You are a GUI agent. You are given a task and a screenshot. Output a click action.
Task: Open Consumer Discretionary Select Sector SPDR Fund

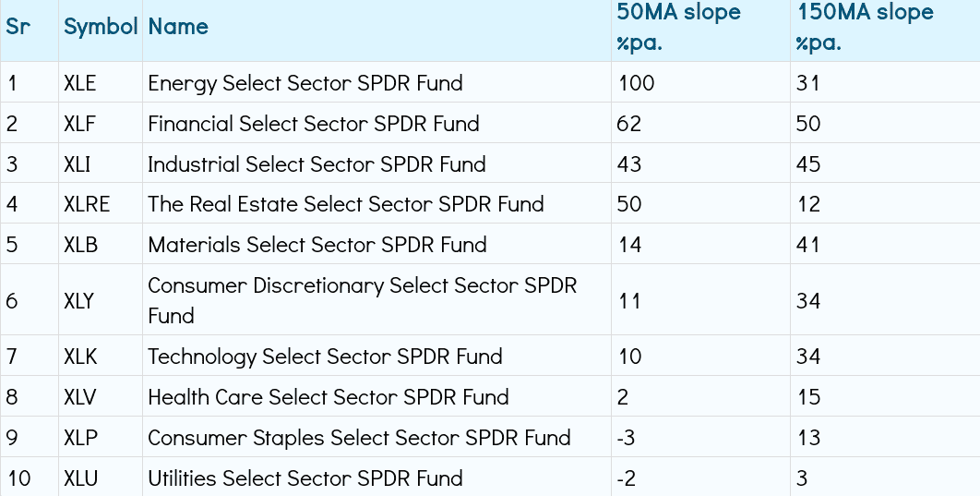tap(362, 300)
